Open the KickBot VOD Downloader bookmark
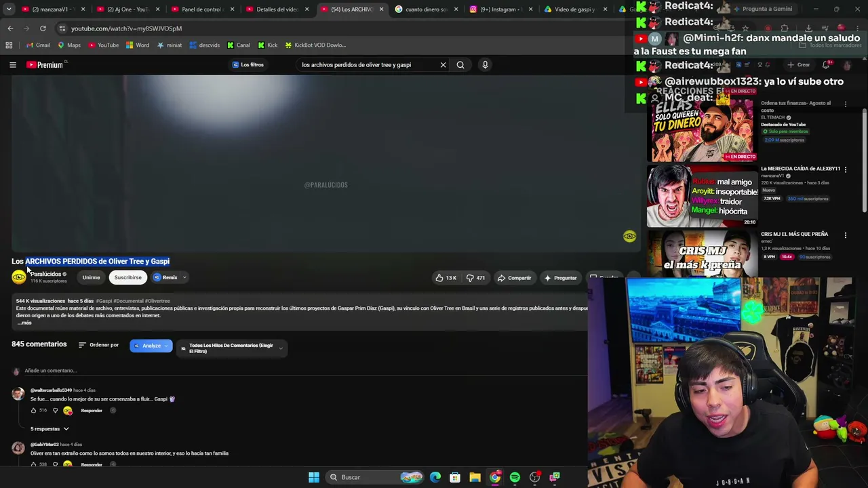 coord(315,45)
